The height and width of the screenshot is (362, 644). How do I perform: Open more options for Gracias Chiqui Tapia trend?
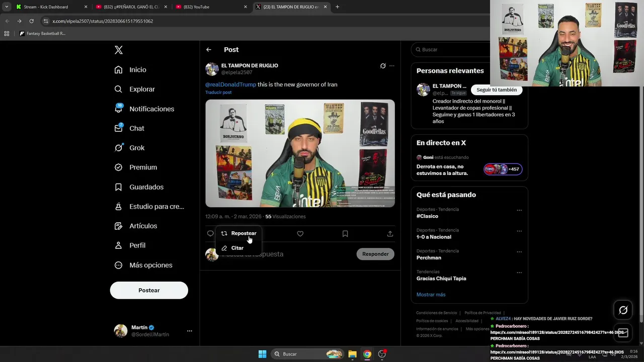pos(519,273)
